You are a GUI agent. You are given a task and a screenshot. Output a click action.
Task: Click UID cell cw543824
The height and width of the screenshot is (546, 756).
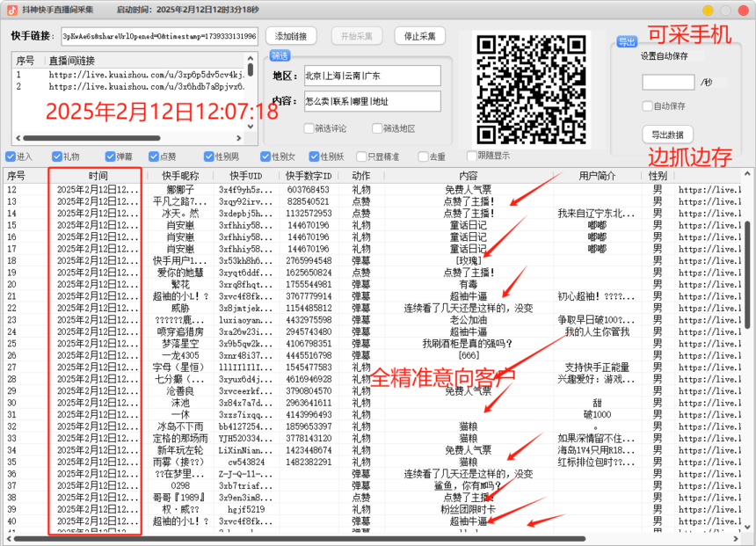pos(246,462)
